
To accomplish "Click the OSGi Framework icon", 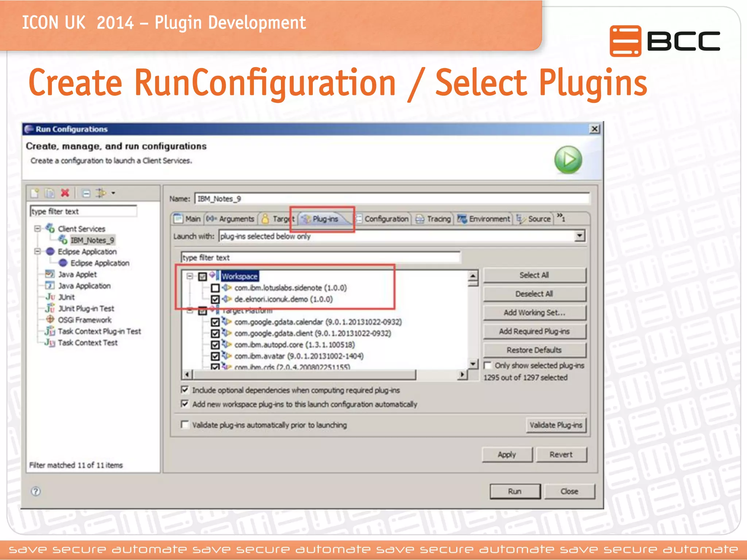I will [50, 319].
